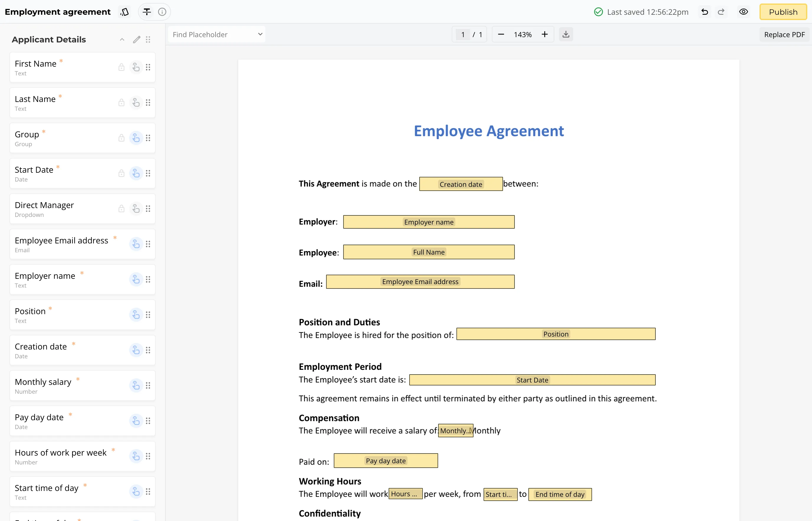Select the End time of day placeholder
Image resolution: width=812 pixels, height=521 pixels.
[560, 494]
